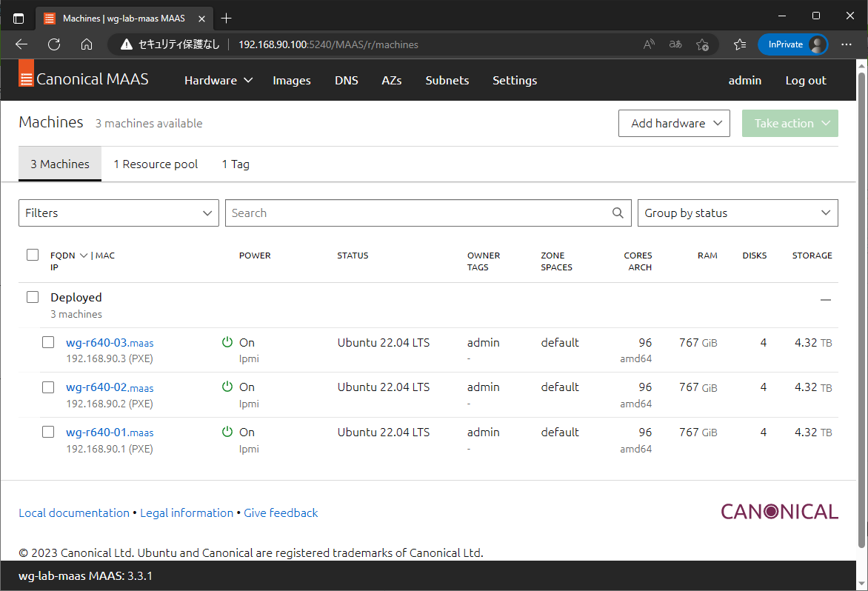This screenshot has height=591, width=868.
Task: Select the wg-r640-01 machine checkbox
Action: coord(48,432)
